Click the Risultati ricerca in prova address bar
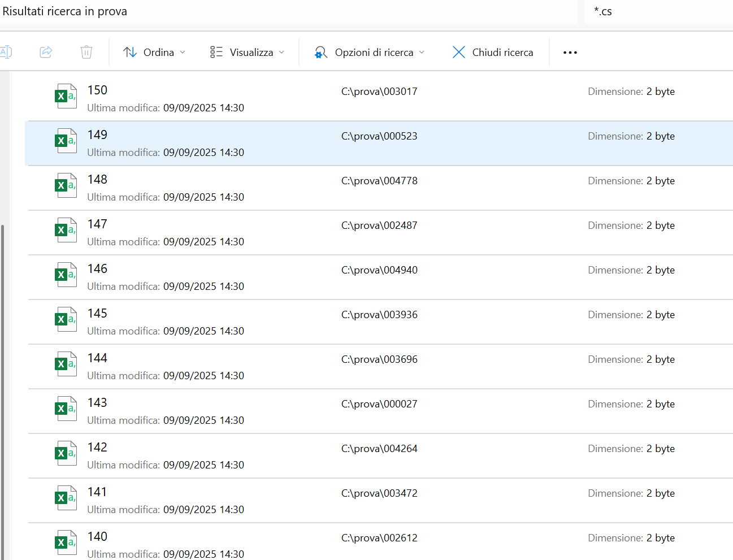 [283, 11]
